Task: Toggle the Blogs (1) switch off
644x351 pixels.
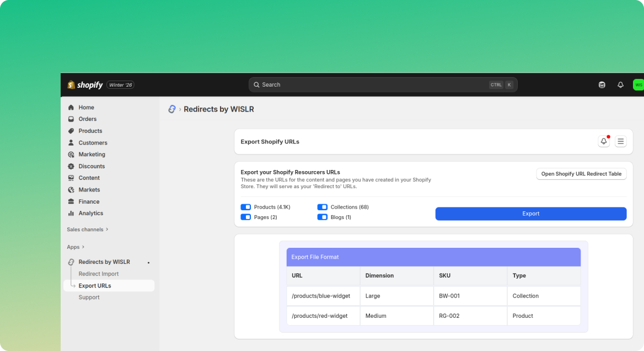Action: pyautogui.click(x=322, y=217)
